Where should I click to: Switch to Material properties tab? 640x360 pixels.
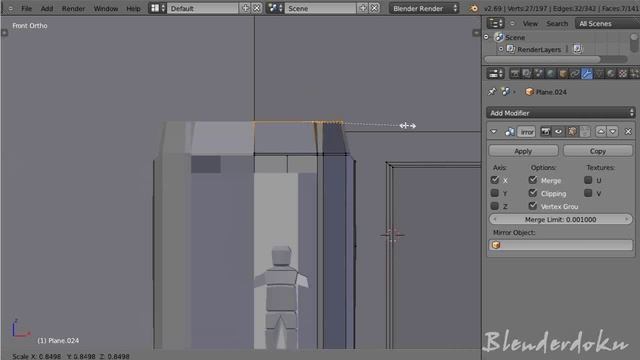(x=611, y=73)
